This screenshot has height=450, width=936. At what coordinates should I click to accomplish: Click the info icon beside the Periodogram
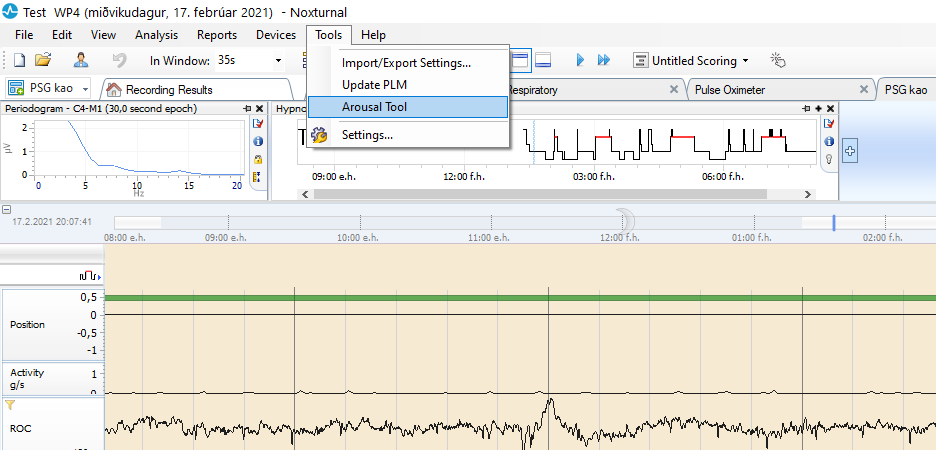(x=258, y=141)
